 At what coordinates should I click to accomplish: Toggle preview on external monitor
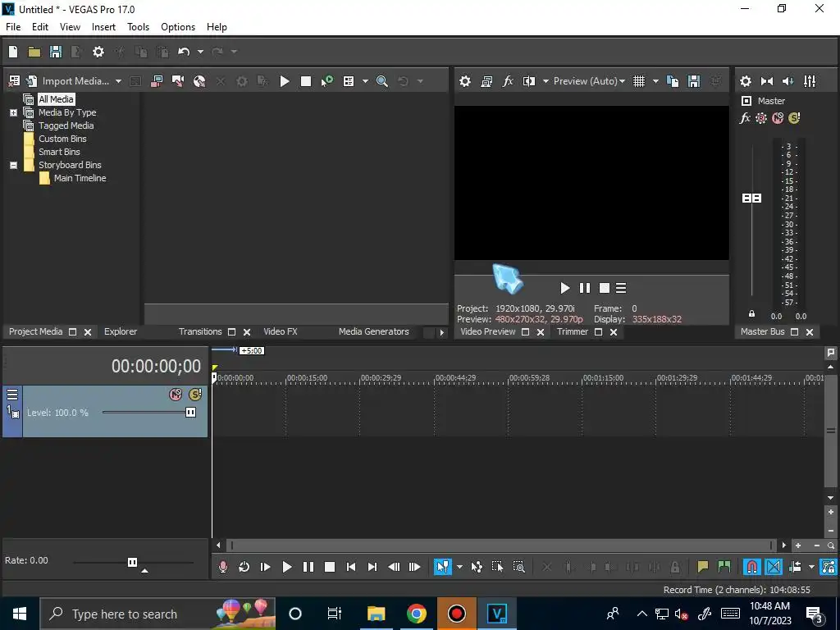pyautogui.click(x=486, y=81)
